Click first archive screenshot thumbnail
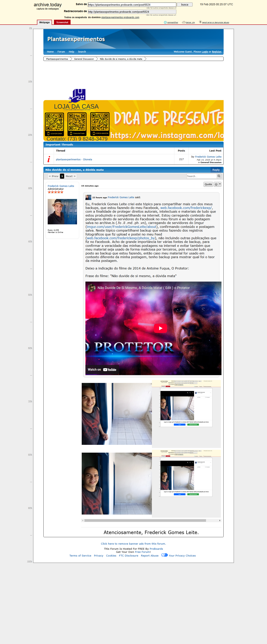Image resolution: width=267 pixels, height=644 pixels. [186, 414]
